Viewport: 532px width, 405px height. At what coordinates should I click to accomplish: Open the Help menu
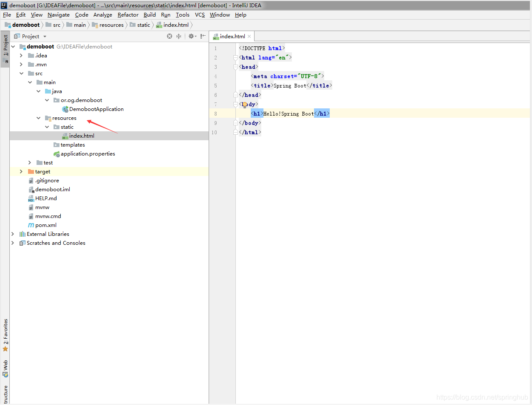(x=241, y=15)
